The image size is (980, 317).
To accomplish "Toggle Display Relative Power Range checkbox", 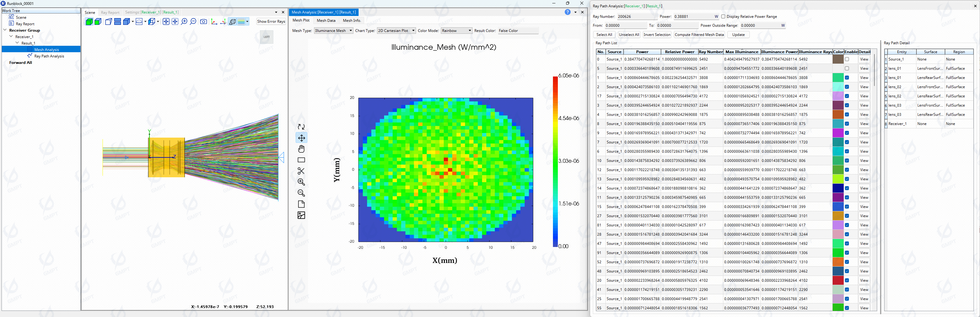I will [x=723, y=16].
